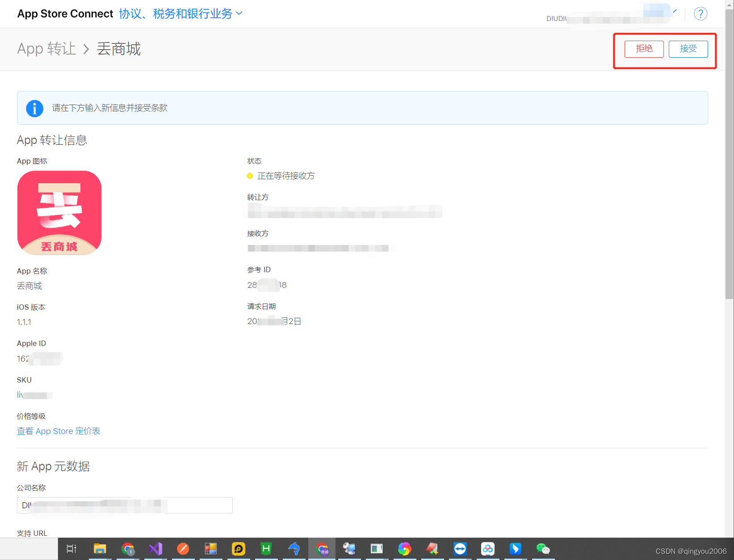Open the help question mark icon
Image resolution: width=734 pixels, height=560 pixels.
pos(700,14)
